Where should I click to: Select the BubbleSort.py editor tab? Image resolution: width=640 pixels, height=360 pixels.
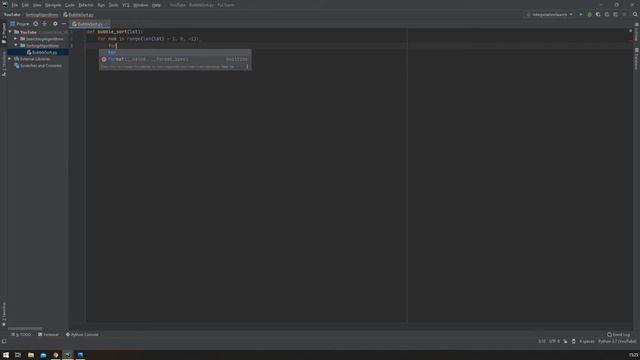pos(90,24)
